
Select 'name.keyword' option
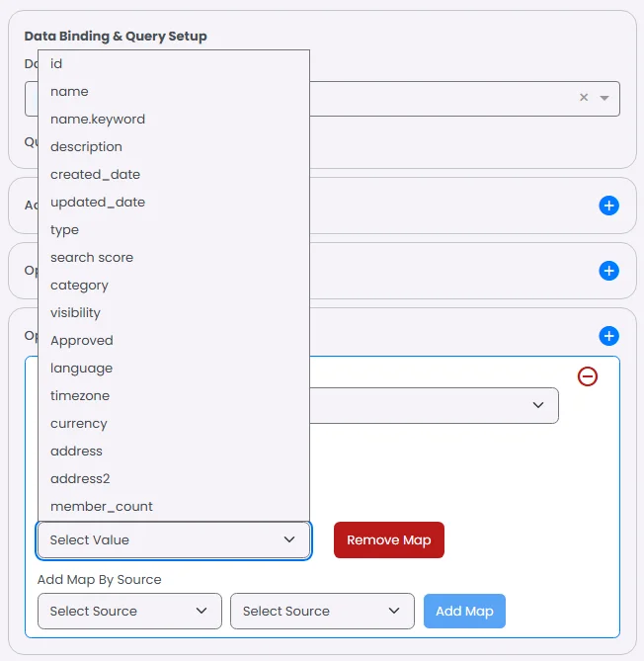[98, 119]
